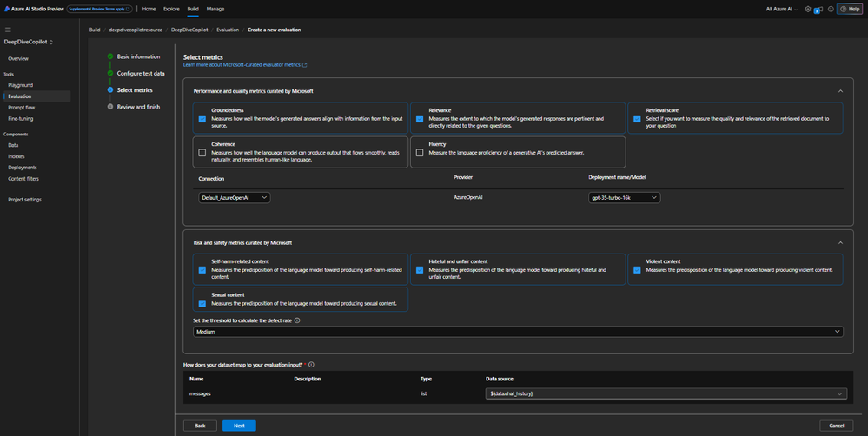Click the Azure AI Studio logo
This screenshot has width=868, height=436.
(x=7, y=9)
